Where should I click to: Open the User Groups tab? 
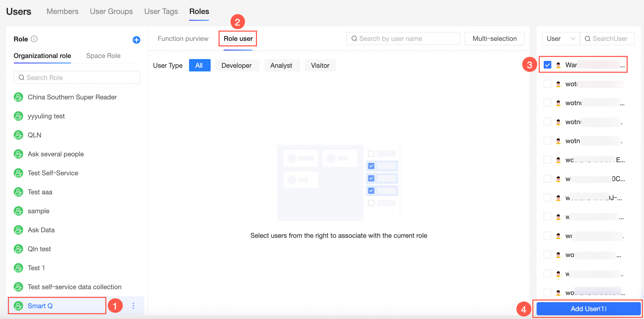(111, 11)
